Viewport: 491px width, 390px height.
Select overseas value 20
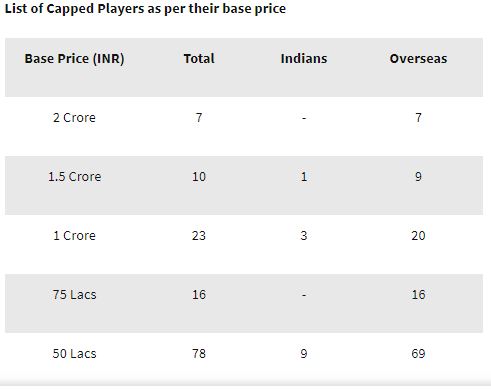[x=418, y=236]
